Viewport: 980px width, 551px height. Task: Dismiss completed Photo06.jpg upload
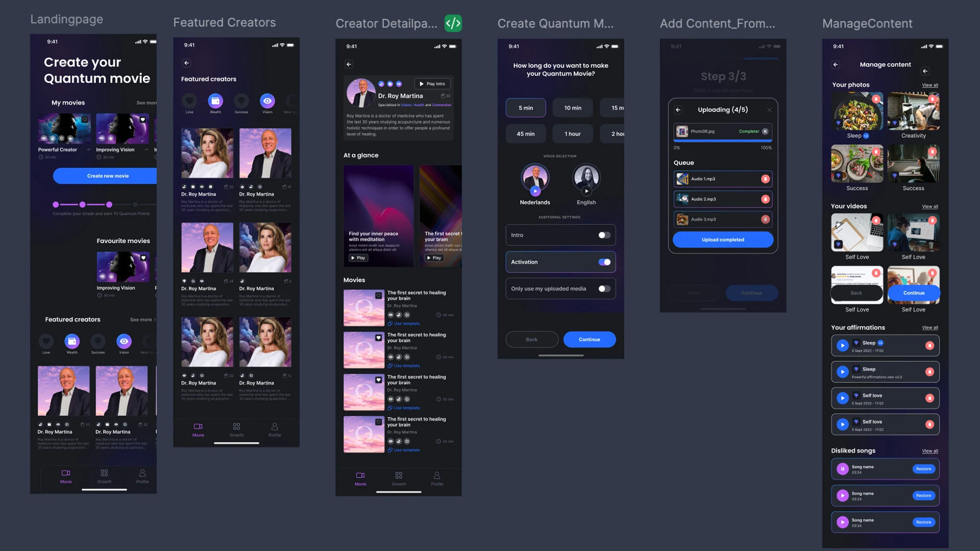[x=765, y=132]
